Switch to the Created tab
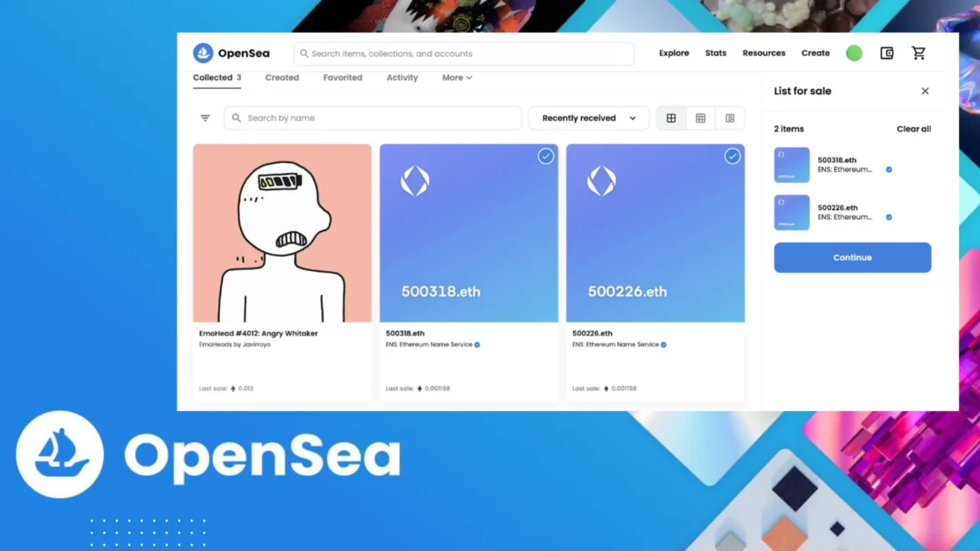This screenshot has width=980, height=551. [282, 78]
